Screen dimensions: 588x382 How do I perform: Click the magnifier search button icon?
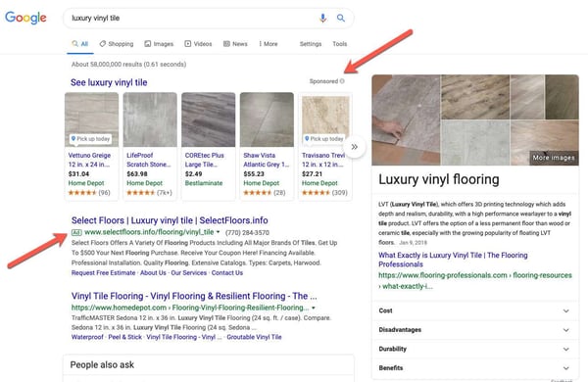[340, 18]
